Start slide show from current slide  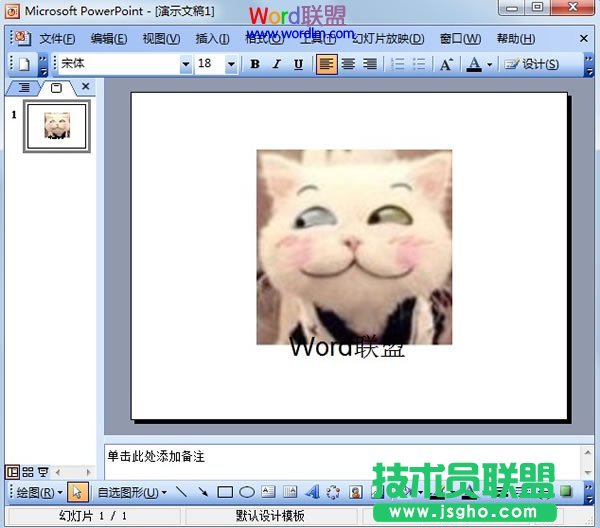click(x=43, y=473)
